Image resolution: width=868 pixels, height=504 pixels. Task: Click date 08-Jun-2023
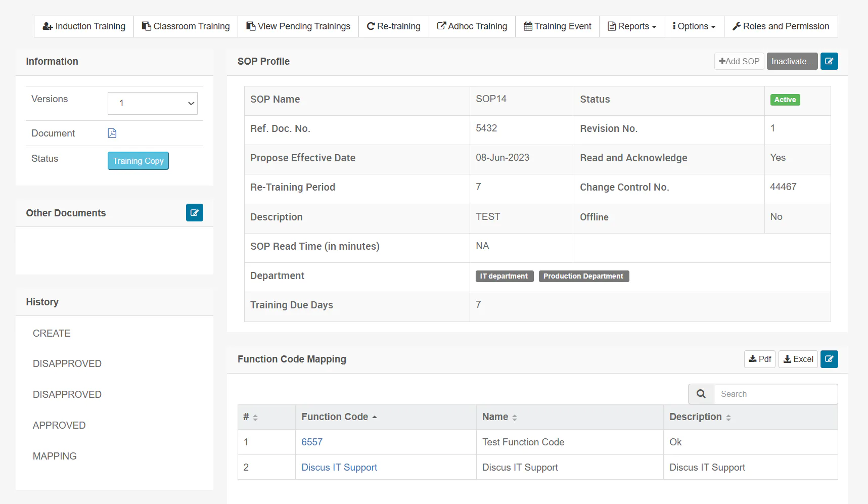(x=502, y=157)
